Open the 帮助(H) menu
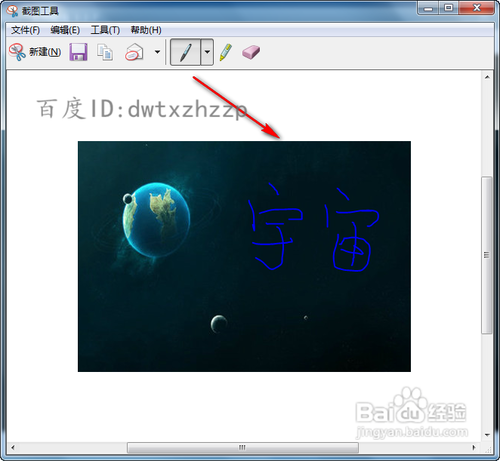 pos(146,30)
